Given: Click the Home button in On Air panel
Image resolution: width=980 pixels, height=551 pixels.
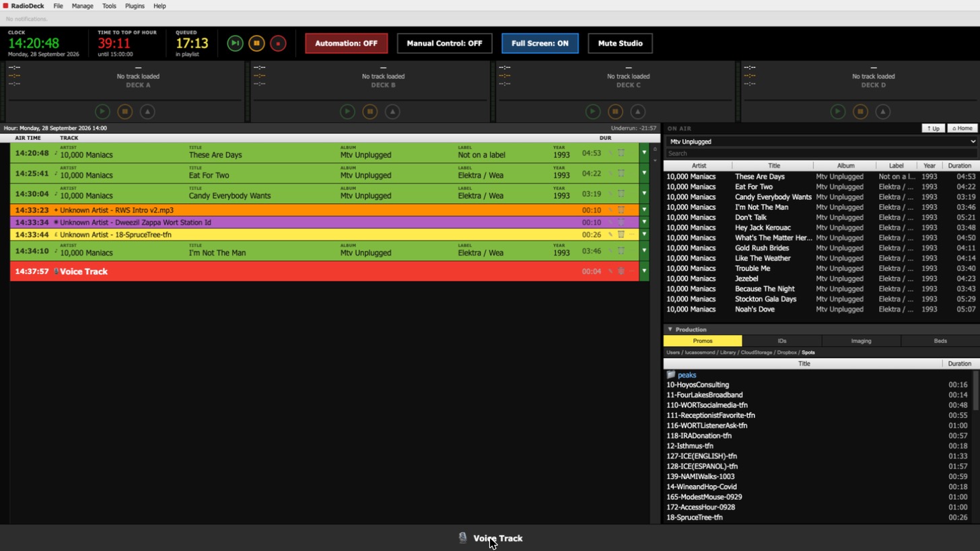Looking at the screenshot, I should pos(962,128).
